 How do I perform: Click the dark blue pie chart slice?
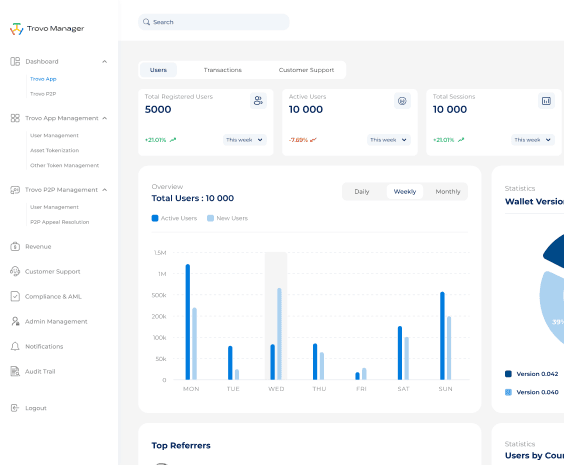[556, 253]
